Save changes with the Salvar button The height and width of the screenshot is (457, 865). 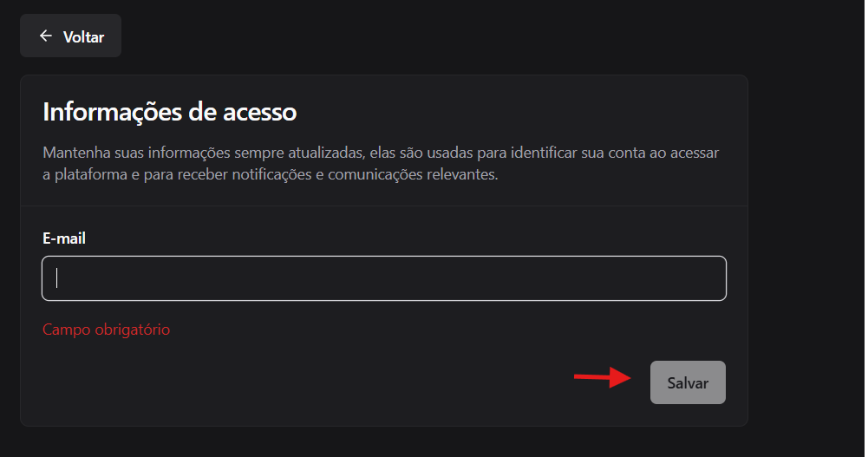(x=688, y=382)
